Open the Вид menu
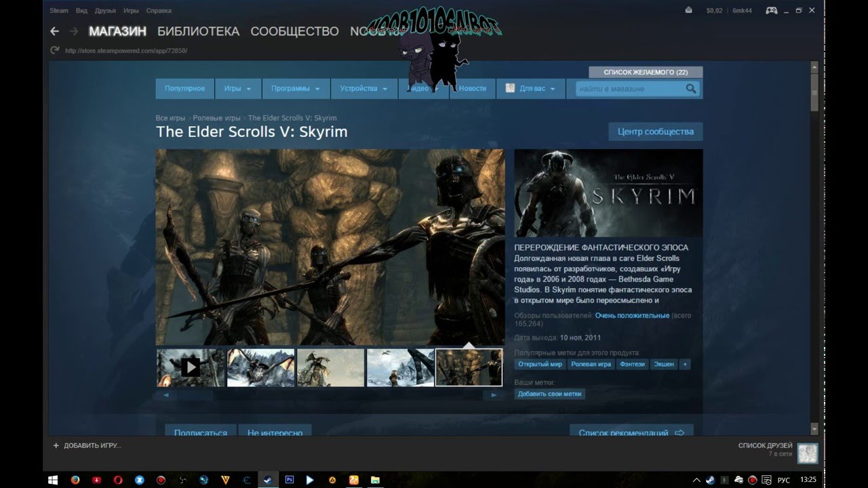This screenshot has height=488, width=868. tap(82, 11)
